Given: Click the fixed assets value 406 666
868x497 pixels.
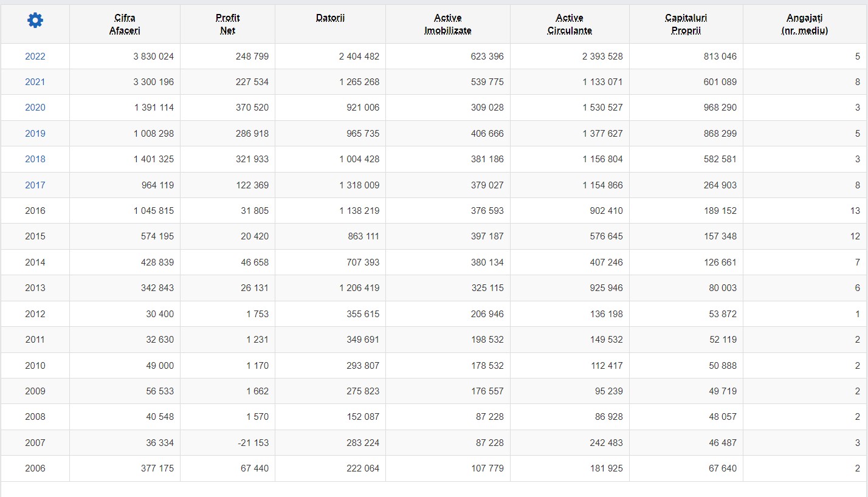Looking at the screenshot, I should [x=487, y=134].
